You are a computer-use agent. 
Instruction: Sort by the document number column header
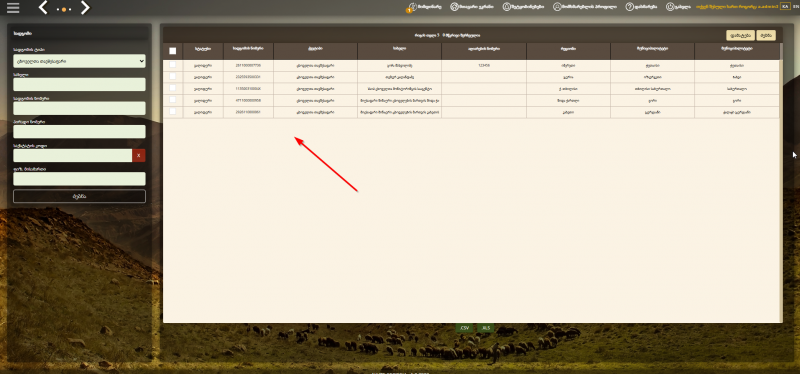(x=248, y=51)
